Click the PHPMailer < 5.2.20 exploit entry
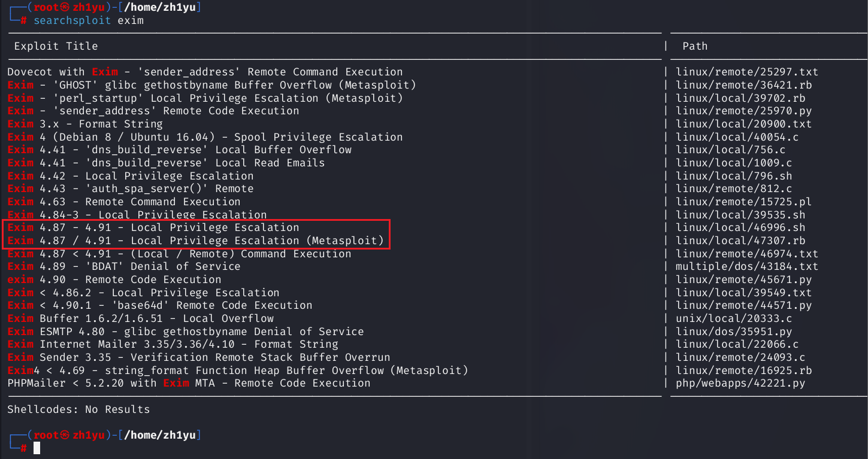Image resolution: width=868 pixels, height=459 pixels. coord(189,383)
